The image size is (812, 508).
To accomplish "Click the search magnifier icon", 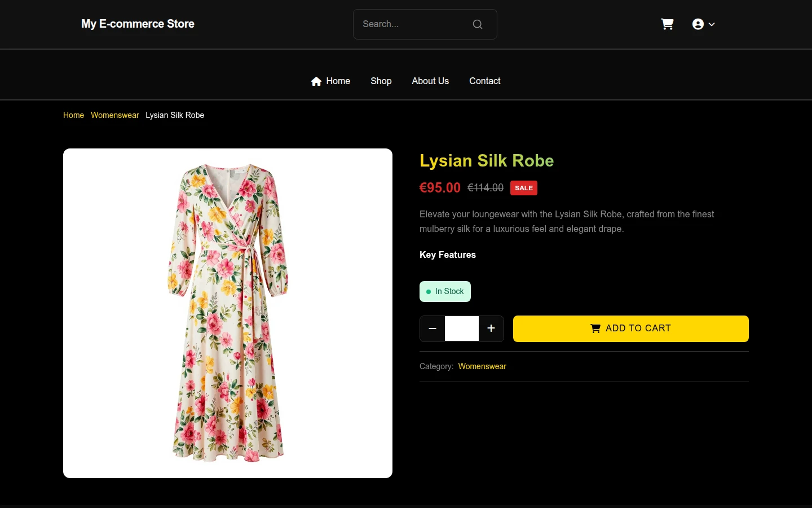I will pyautogui.click(x=478, y=24).
